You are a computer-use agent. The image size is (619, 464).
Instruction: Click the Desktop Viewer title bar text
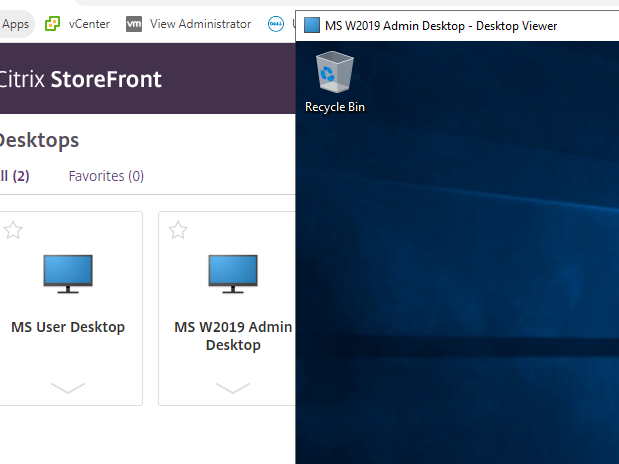441,26
